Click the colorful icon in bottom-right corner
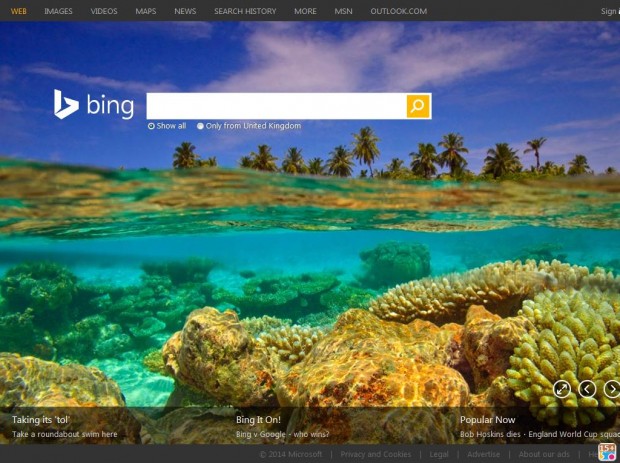This screenshot has width=620, height=463. pos(607,452)
